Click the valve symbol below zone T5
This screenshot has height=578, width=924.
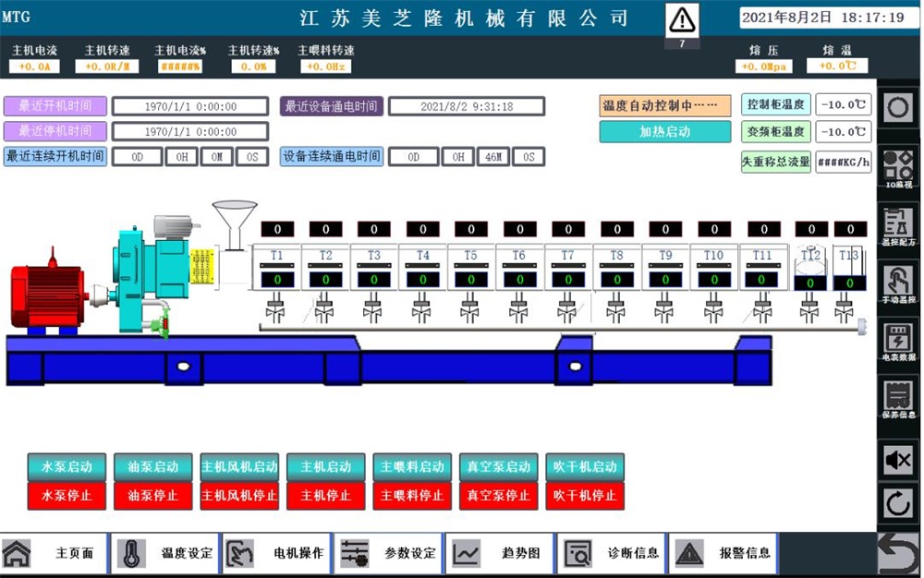click(470, 311)
